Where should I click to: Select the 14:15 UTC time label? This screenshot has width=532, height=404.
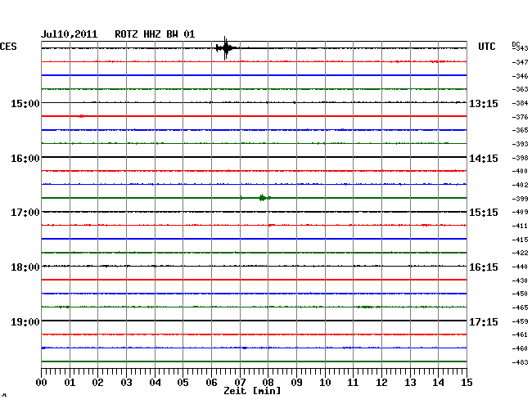pyautogui.click(x=484, y=159)
